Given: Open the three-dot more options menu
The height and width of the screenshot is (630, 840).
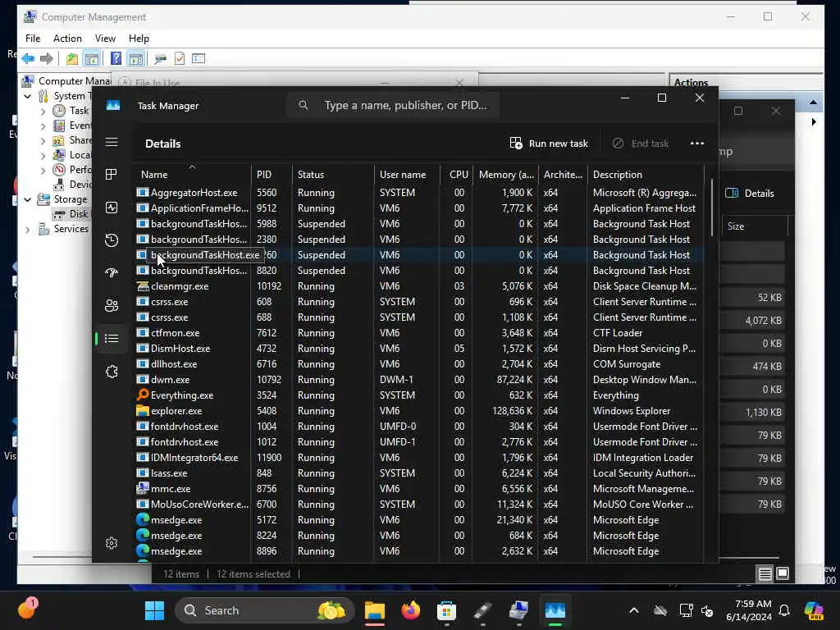Looking at the screenshot, I should click(x=697, y=143).
